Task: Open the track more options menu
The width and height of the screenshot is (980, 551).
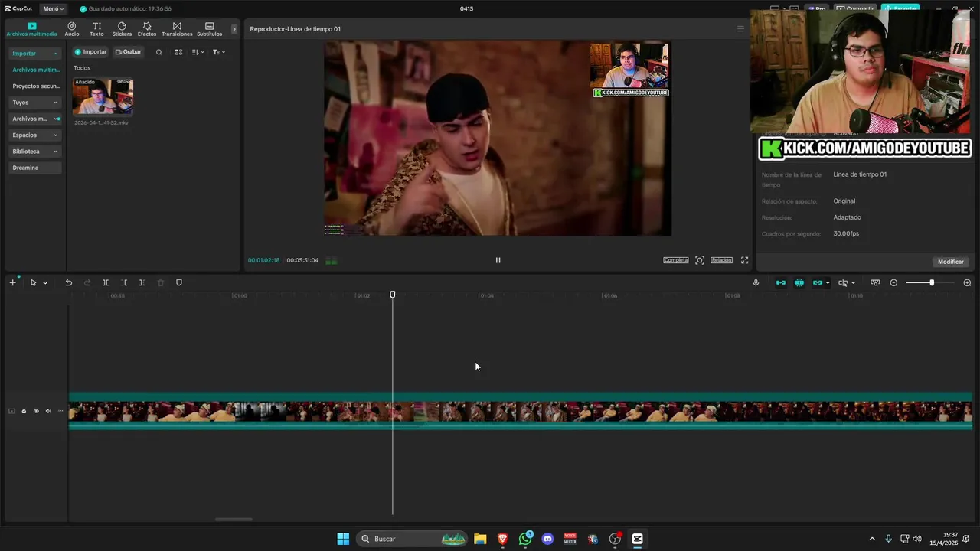Action: (60, 411)
